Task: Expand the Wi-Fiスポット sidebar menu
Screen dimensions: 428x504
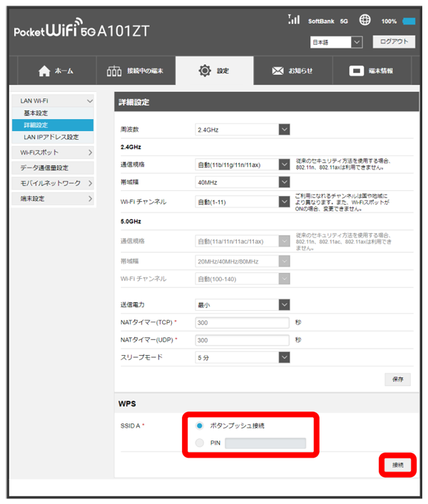Action: [x=53, y=152]
